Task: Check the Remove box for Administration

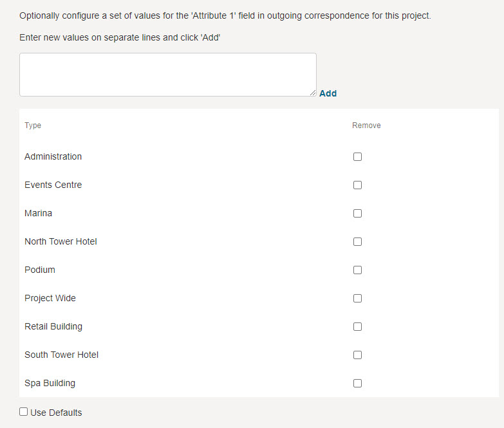Action: tap(357, 156)
